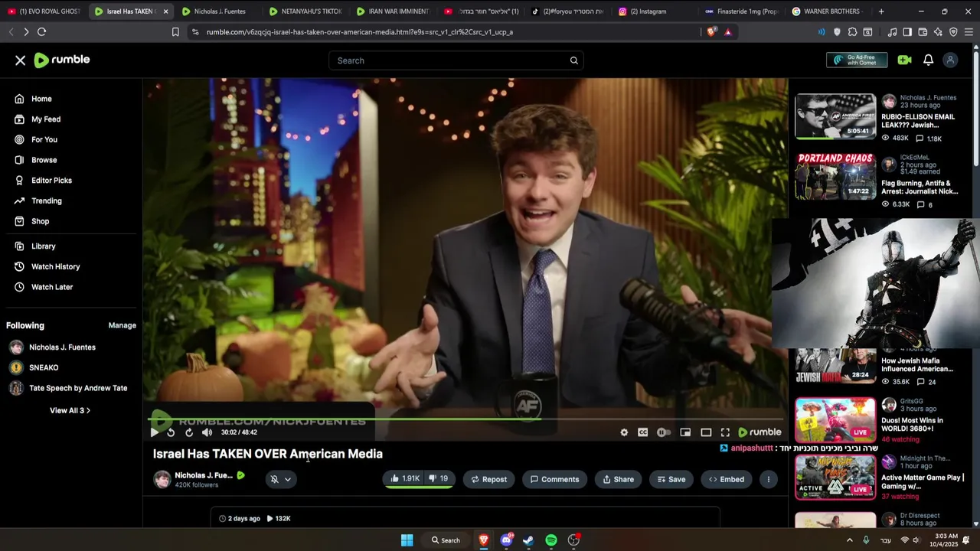The width and height of the screenshot is (980, 551).
Task: Click the Share button
Action: [x=618, y=479]
